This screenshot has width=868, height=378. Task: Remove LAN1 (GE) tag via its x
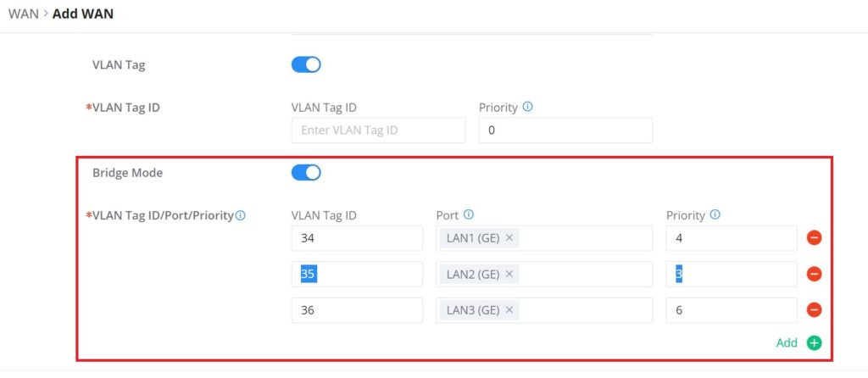pos(509,238)
